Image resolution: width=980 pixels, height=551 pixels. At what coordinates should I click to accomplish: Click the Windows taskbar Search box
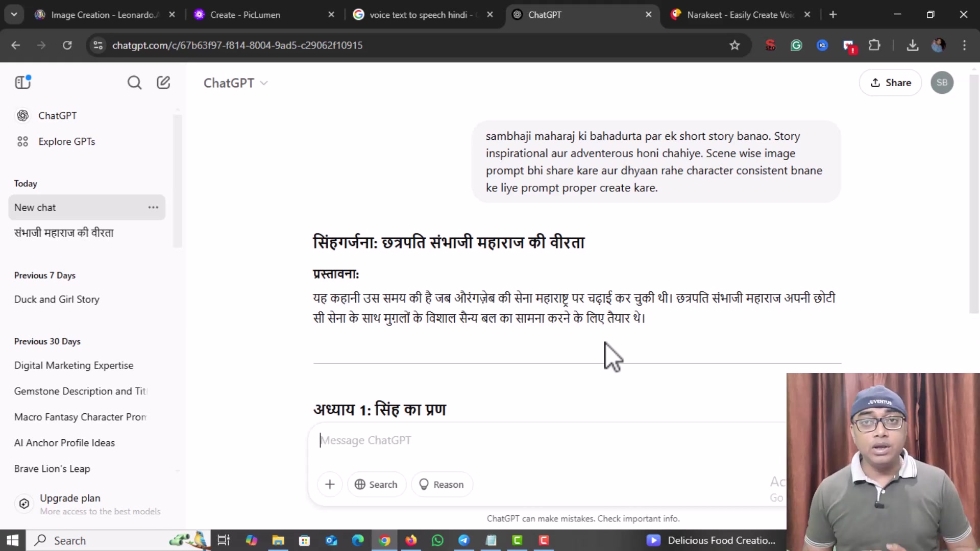[118, 540]
